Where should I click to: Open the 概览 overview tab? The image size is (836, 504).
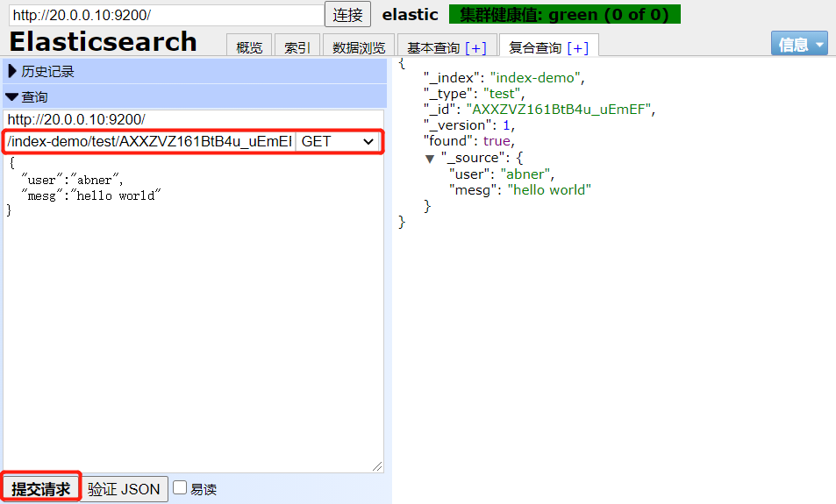[x=249, y=47]
